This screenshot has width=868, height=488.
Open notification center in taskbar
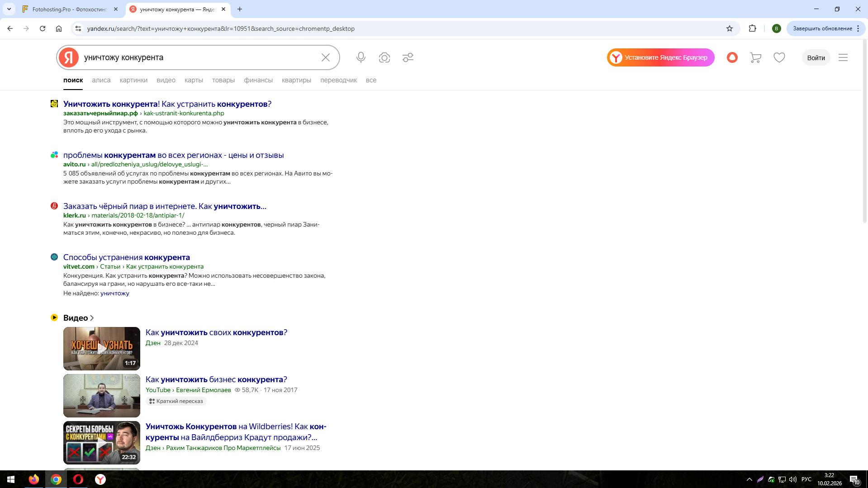854,479
